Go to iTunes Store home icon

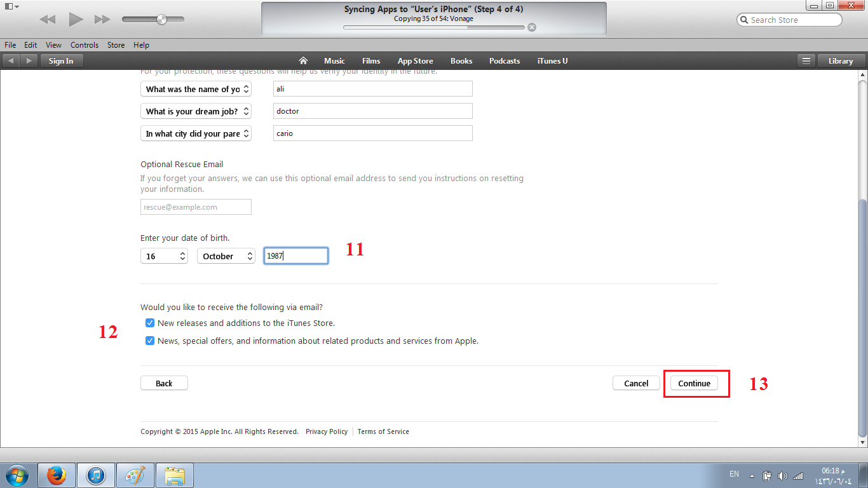(303, 61)
